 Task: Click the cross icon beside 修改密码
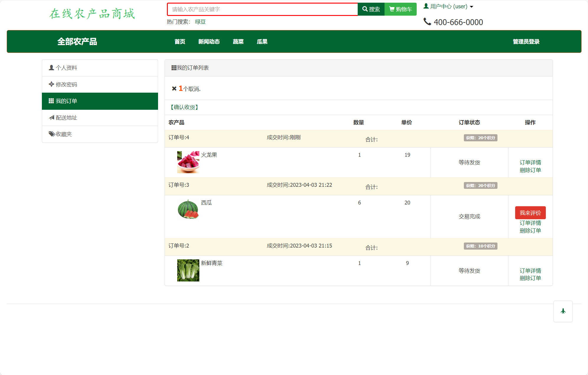tap(51, 84)
